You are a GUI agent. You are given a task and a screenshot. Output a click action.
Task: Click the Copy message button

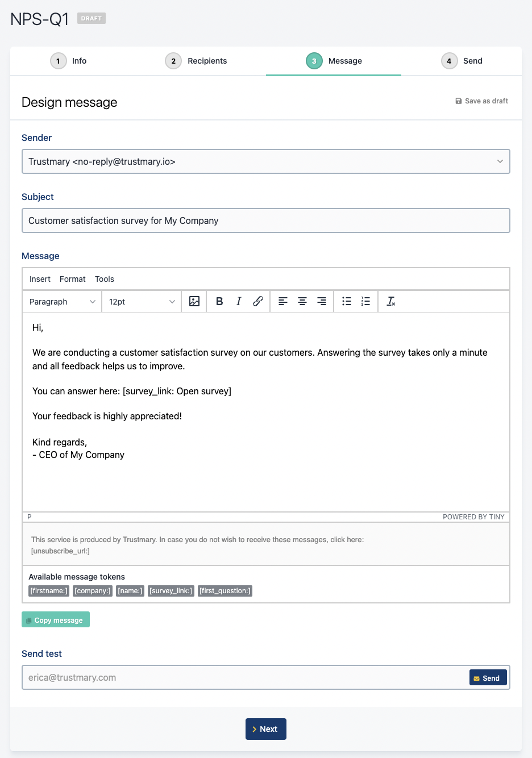[56, 620]
